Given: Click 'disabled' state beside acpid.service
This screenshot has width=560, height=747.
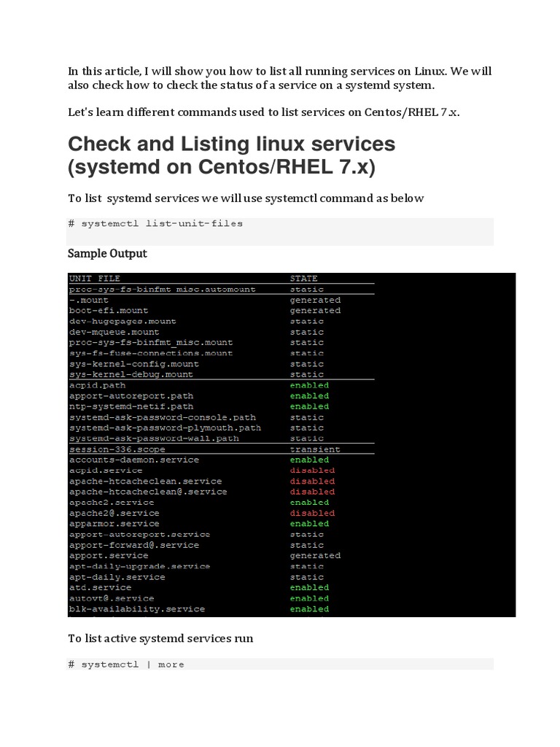Looking at the screenshot, I should 312,471.
